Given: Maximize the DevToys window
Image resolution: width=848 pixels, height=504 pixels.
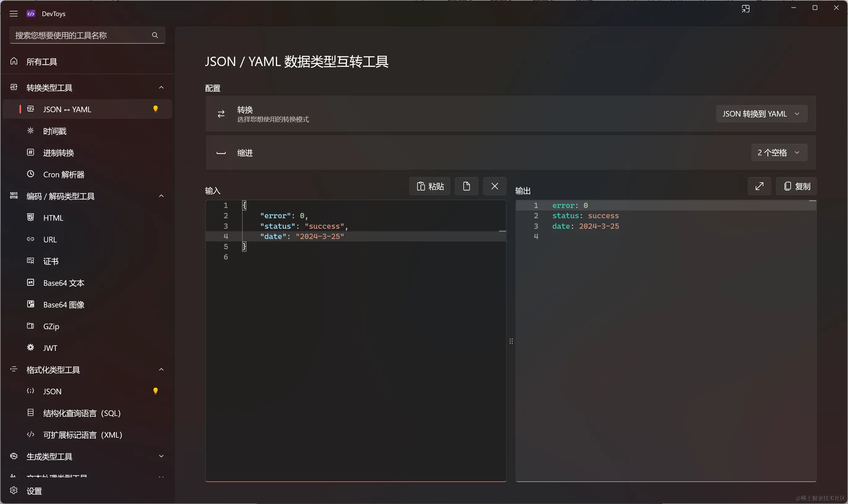Looking at the screenshot, I should click(x=815, y=8).
